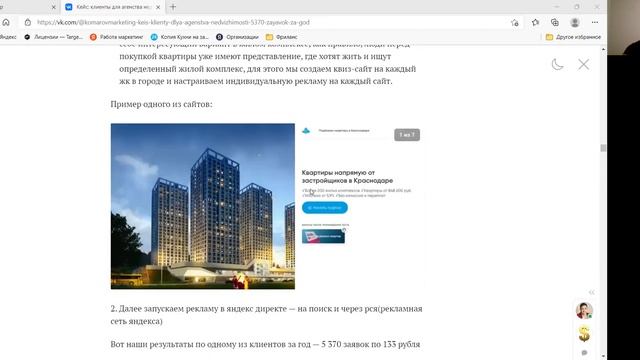Collapse the side panel double-chevron
This screenshot has height=360, width=640.
point(591,292)
